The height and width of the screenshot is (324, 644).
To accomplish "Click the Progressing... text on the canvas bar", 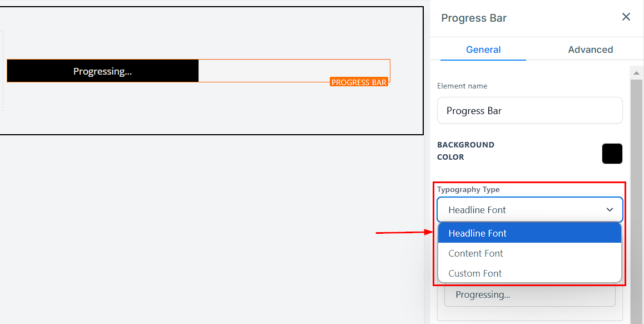I will (102, 71).
